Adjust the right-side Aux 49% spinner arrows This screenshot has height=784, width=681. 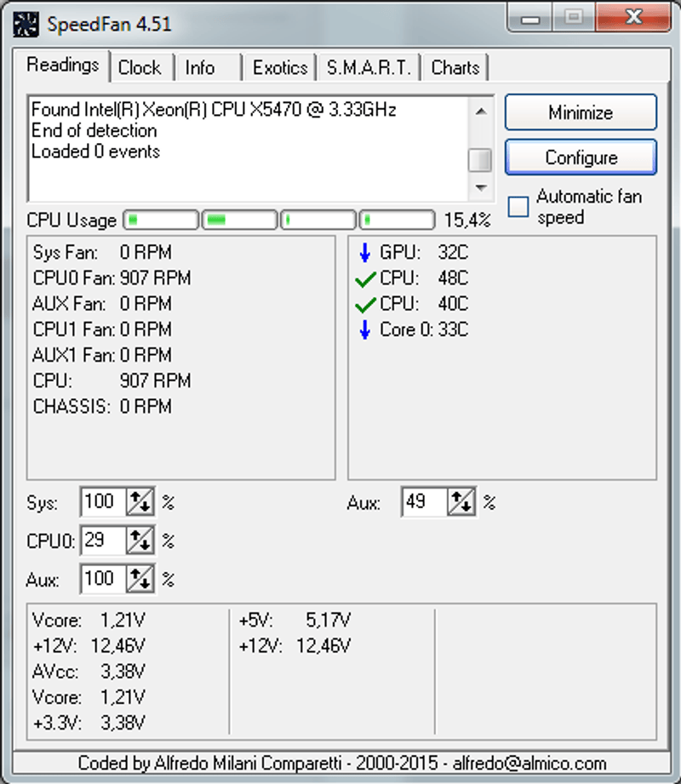pyautogui.click(x=461, y=502)
